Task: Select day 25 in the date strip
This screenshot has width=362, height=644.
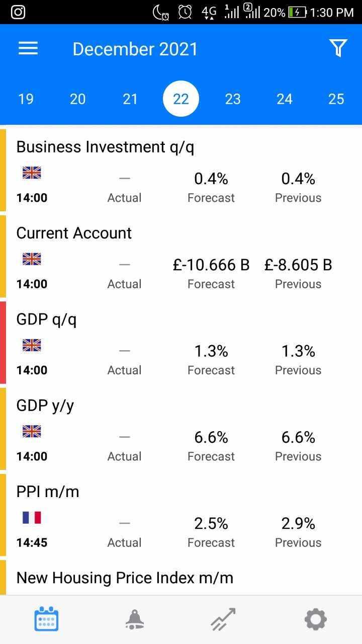Action: point(336,99)
